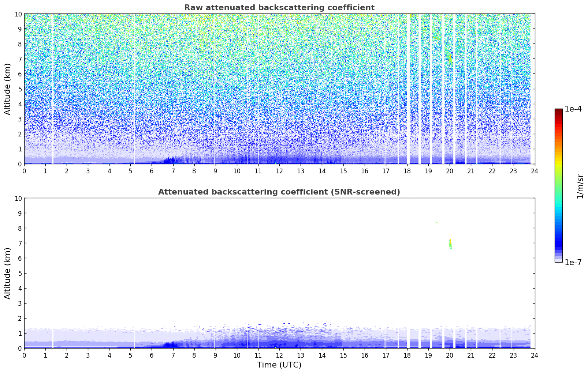The width and height of the screenshot is (588, 373).
Task: Click the colorbar's 1e-7 minimum label
Action: tap(573, 262)
